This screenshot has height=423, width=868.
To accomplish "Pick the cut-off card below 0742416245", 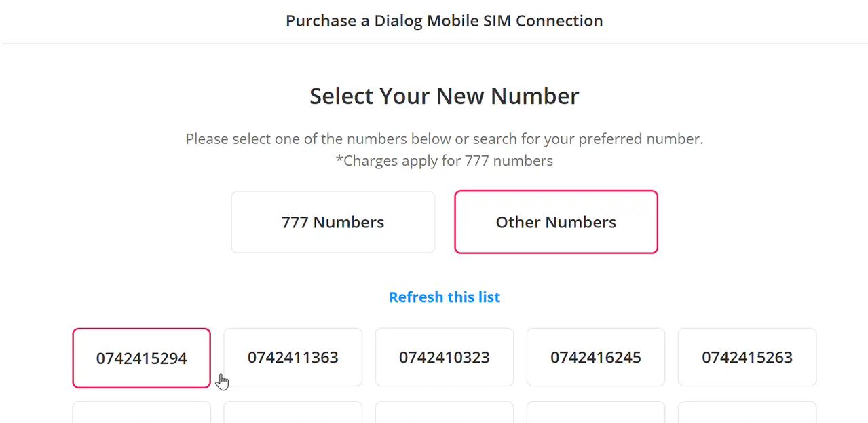I will [x=595, y=413].
